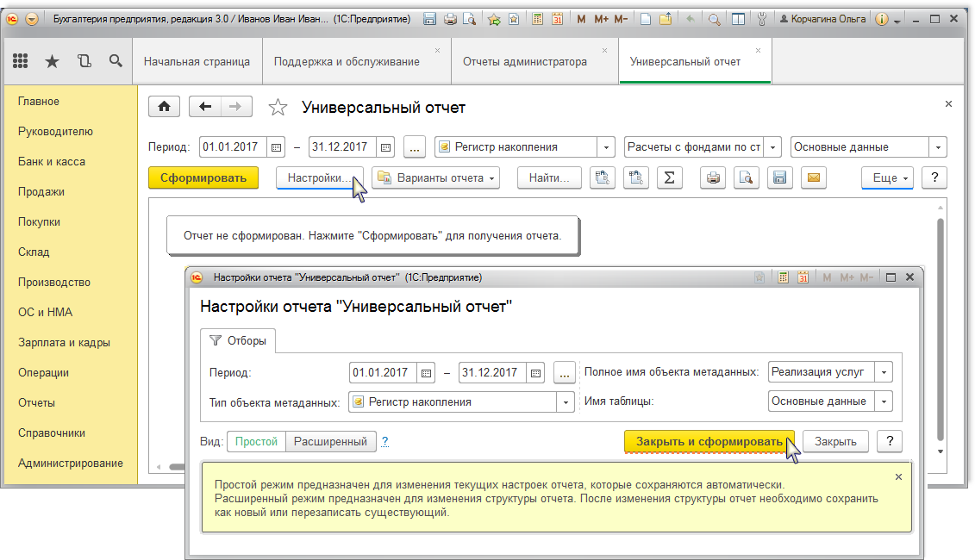Open Зарплата и кадры section
Image resolution: width=975 pixels, height=560 pixels.
[x=64, y=343]
